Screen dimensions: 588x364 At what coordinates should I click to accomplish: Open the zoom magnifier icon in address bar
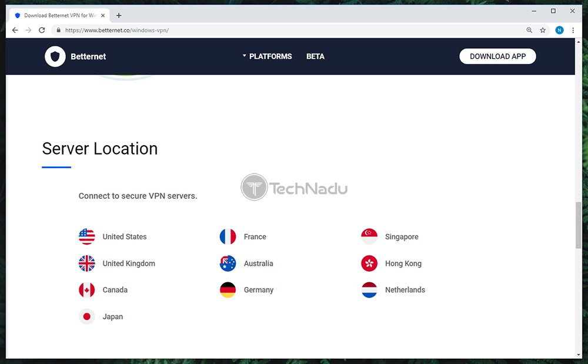click(x=529, y=30)
